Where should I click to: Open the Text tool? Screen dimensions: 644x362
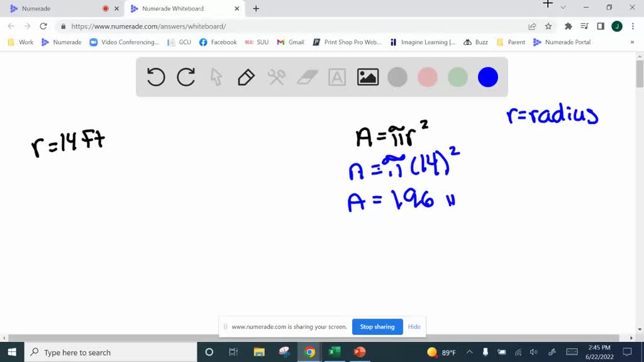tap(337, 77)
